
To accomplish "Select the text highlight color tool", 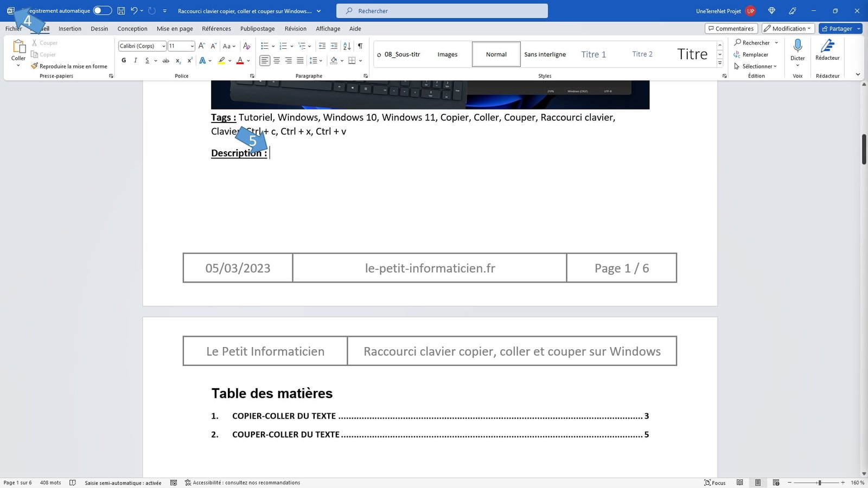I will pyautogui.click(x=221, y=60).
